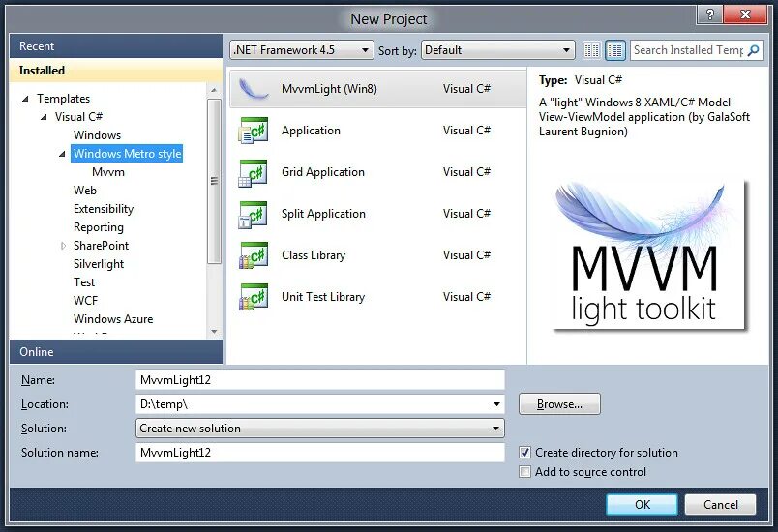Open the Recent section
Image resolution: width=778 pixels, height=532 pixels.
click(115, 46)
